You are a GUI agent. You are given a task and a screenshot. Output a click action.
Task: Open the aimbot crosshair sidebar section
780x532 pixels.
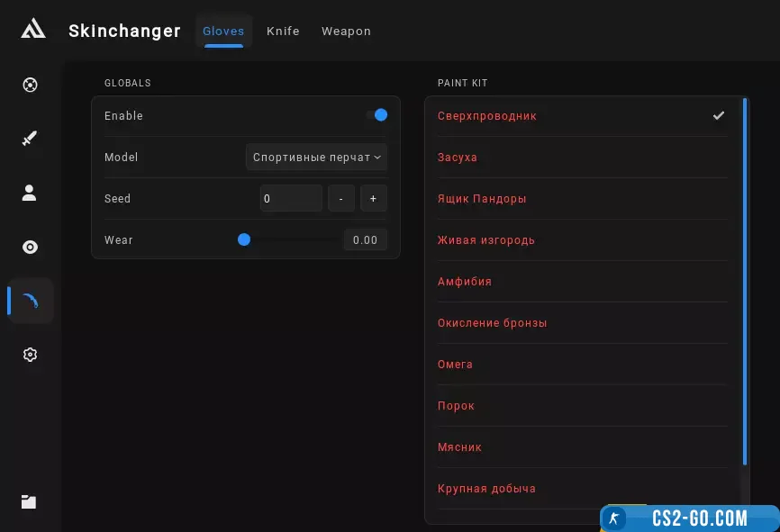(x=30, y=86)
